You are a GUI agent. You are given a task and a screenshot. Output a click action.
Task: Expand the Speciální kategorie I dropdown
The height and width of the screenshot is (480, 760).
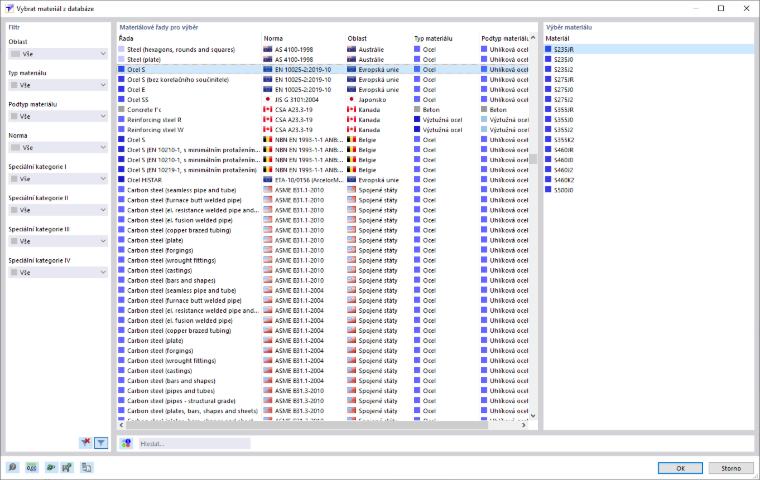tap(58, 179)
